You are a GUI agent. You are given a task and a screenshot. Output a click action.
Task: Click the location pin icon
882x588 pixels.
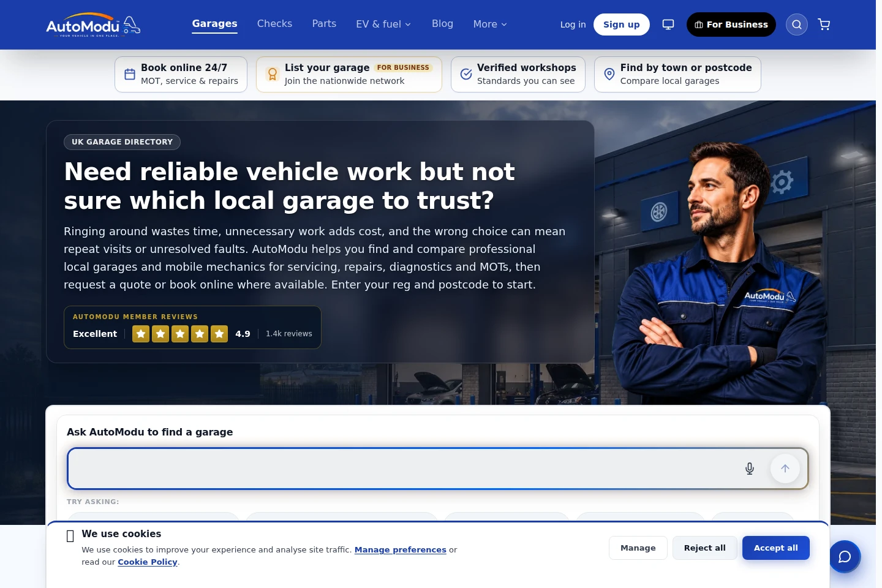[609, 74]
